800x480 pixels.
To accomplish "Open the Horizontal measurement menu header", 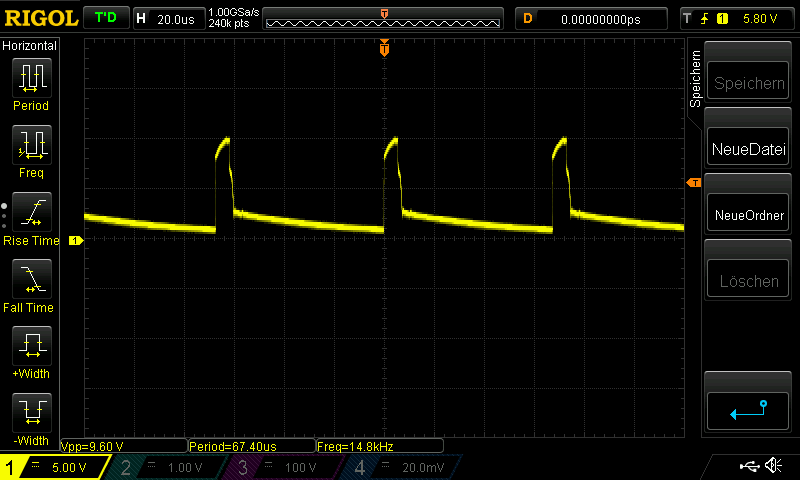I will (x=30, y=46).
